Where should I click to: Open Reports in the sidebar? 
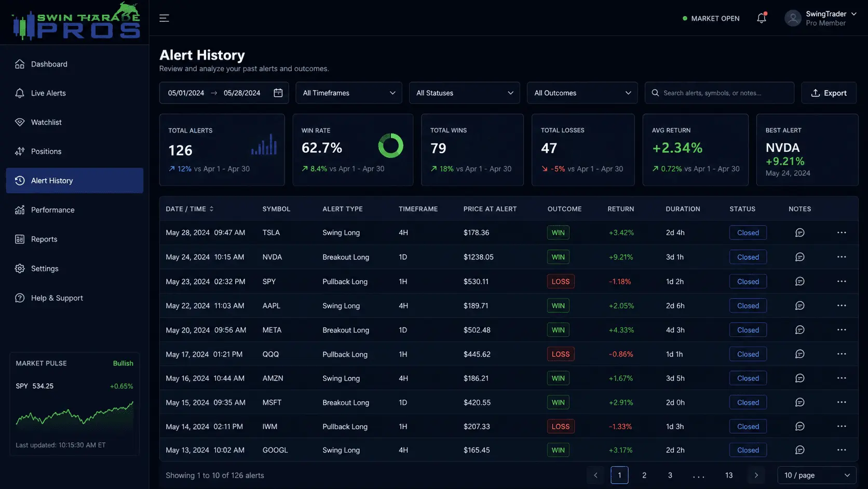pos(74,239)
